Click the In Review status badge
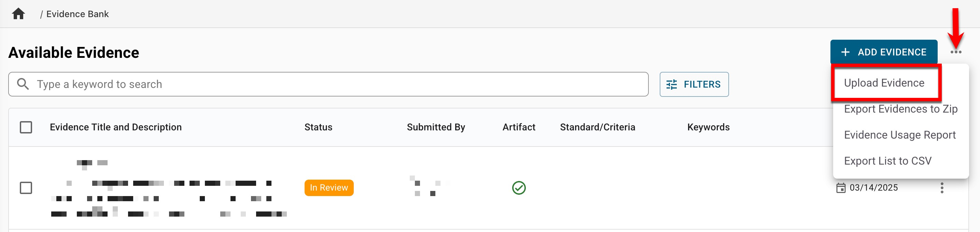Image resolution: width=980 pixels, height=232 pixels. click(x=329, y=188)
